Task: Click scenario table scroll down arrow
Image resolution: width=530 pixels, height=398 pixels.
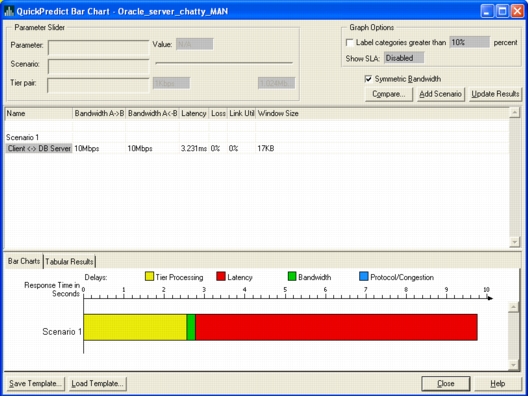Action: click(x=514, y=242)
